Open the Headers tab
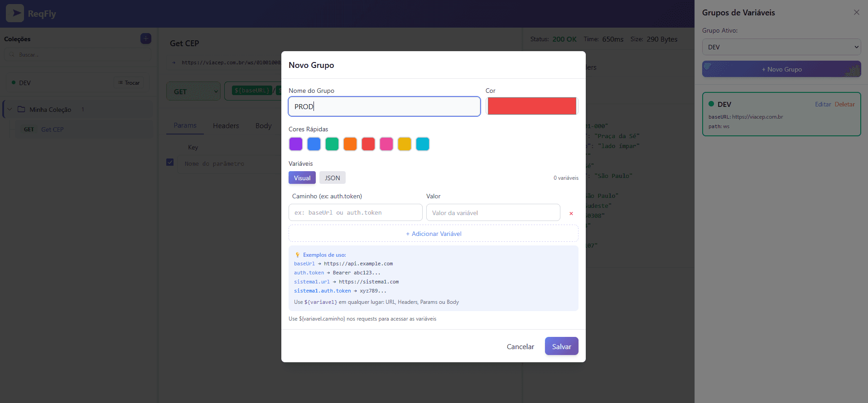The width and height of the screenshot is (868, 403). 226,125
